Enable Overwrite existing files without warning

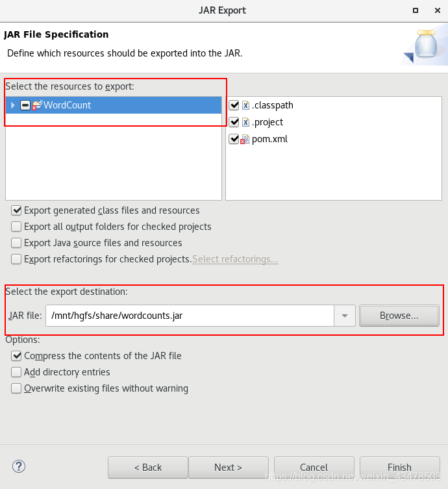point(16,388)
